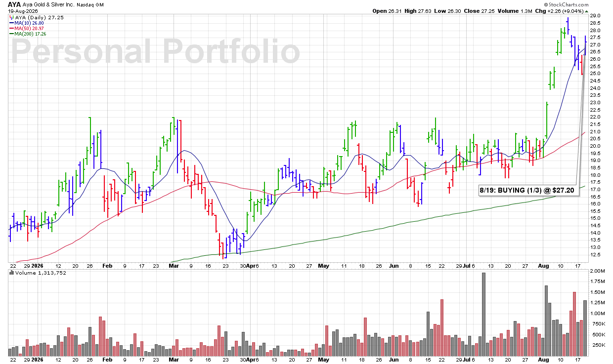
Task: Click the 25.0 price axis label
Action: [x=595, y=74]
